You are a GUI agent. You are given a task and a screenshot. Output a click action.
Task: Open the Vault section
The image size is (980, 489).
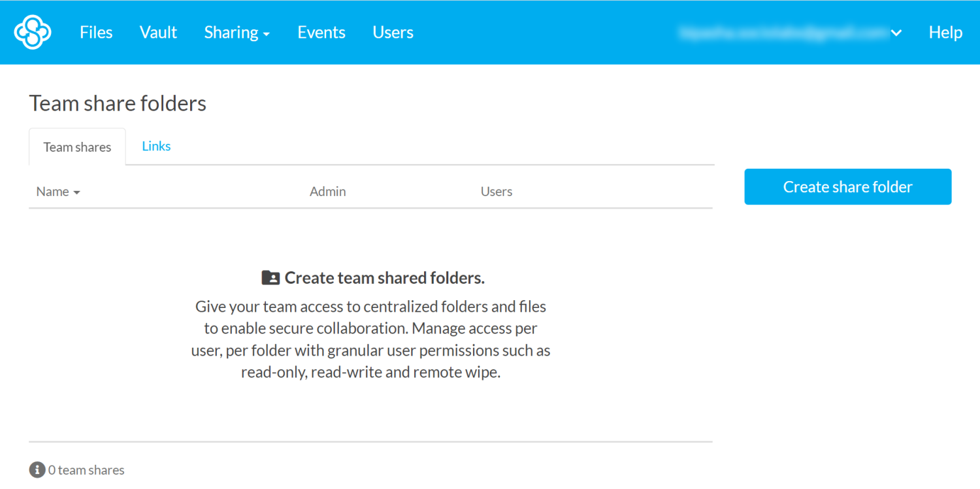(158, 31)
